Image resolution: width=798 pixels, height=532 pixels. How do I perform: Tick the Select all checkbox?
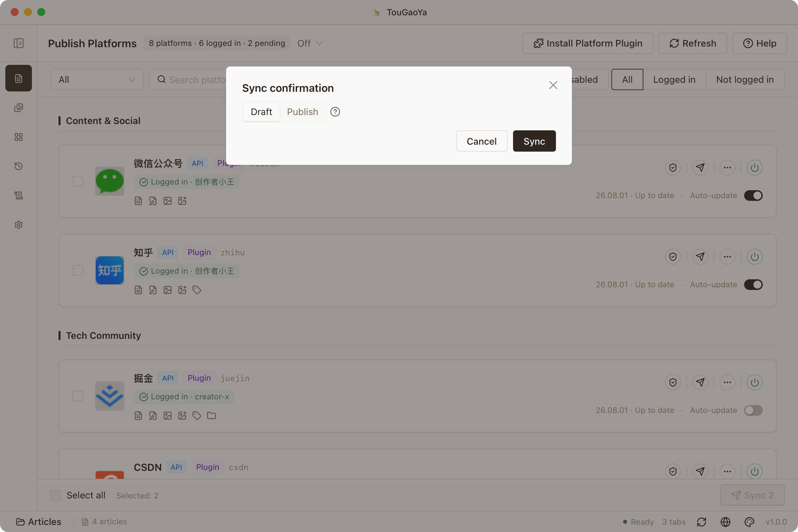tap(56, 495)
